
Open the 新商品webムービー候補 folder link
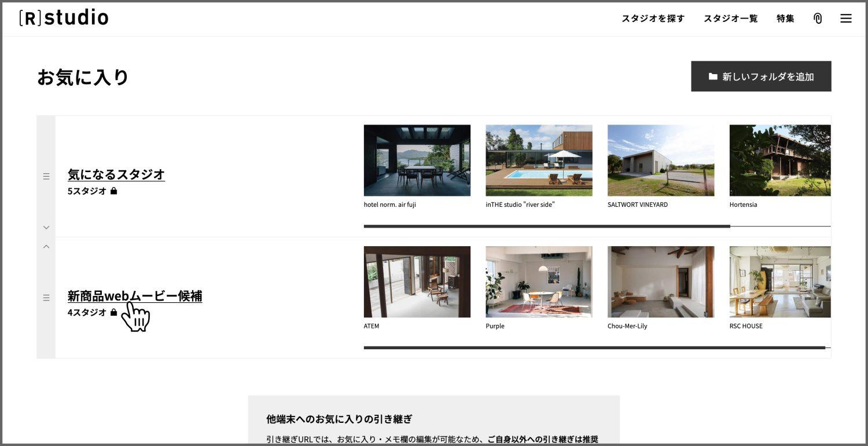coord(135,296)
